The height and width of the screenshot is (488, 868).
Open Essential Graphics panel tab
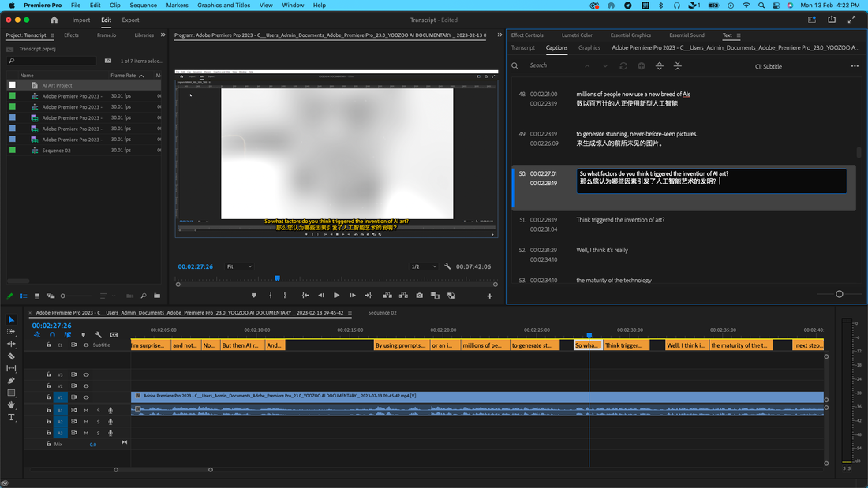[x=630, y=35]
